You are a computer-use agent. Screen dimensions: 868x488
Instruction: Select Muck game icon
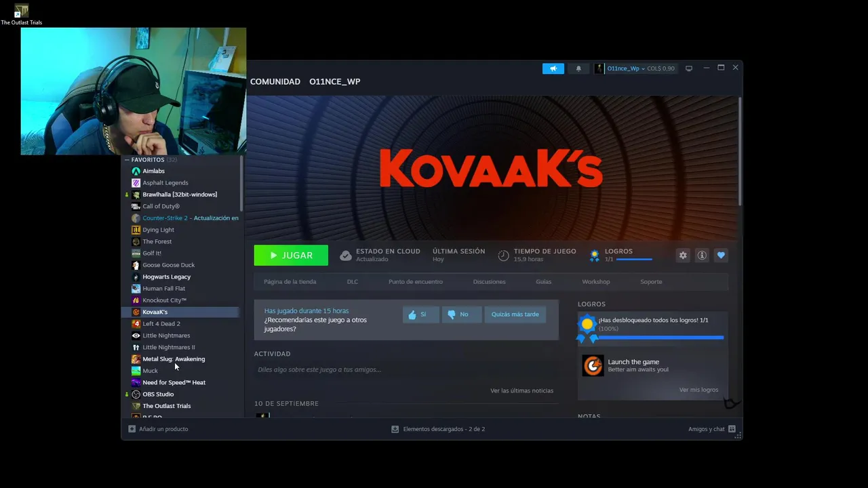coord(136,371)
